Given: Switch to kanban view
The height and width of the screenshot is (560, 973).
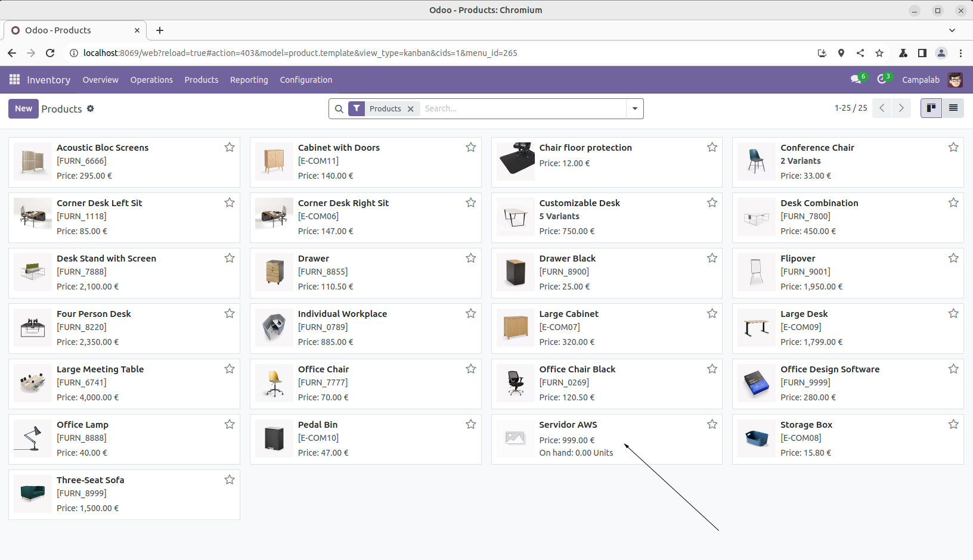Looking at the screenshot, I should pos(931,108).
